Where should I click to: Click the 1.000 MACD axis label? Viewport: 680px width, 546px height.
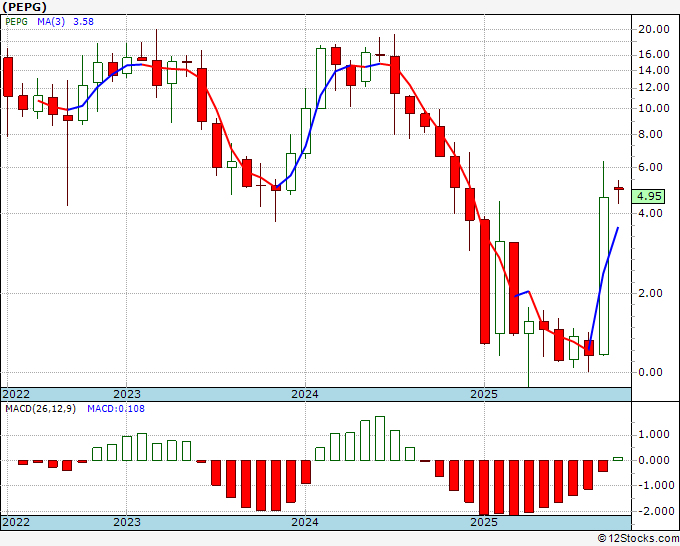(x=654, y=435)
